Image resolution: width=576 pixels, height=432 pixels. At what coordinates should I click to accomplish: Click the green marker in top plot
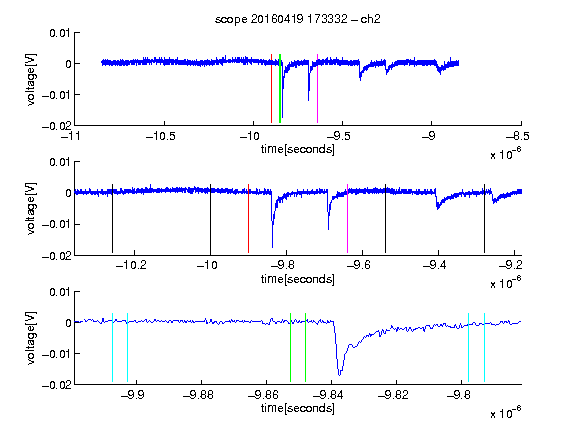point(280,89)
